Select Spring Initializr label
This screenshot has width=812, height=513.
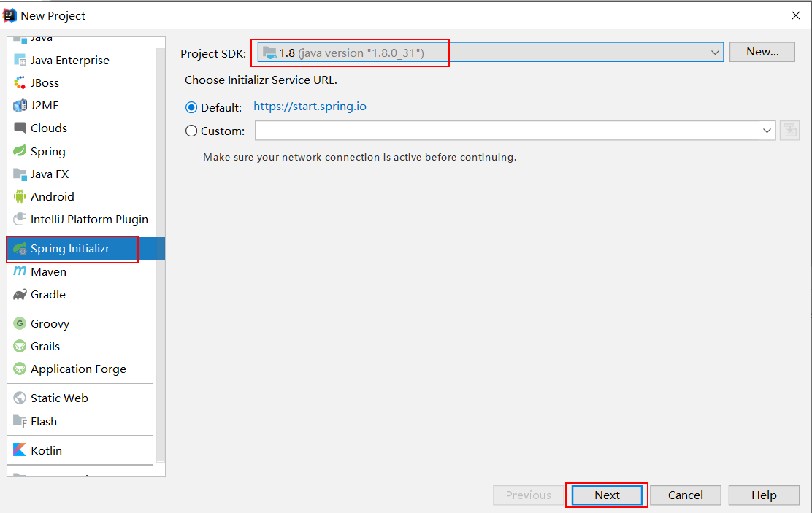click(70, 249)
